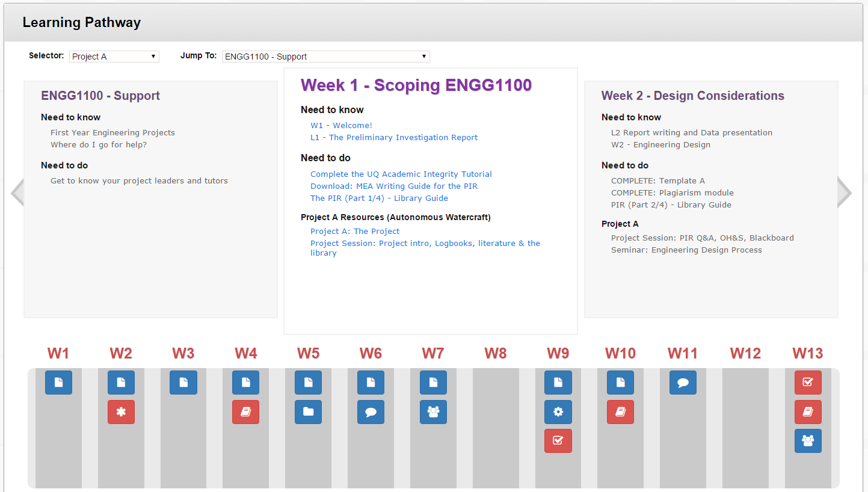Go to next week with right arrow
The height and width of the screenshot is (492, 868).
coord(845,192)
